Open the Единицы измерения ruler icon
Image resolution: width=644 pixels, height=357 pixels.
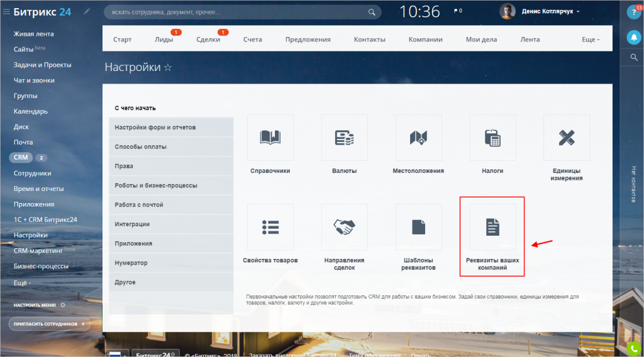pyautogui.click(x=567, y=138)
